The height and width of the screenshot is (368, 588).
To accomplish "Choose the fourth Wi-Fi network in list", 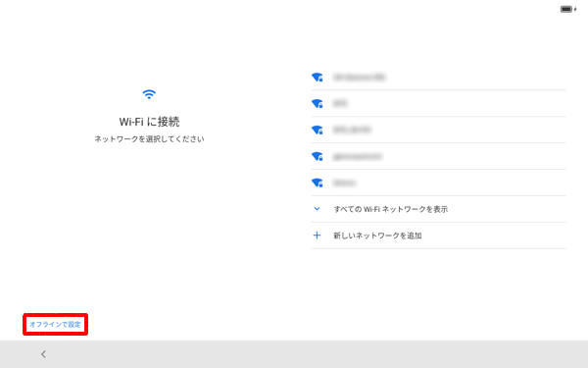I will pyautogui.click(x=438, y=156).
